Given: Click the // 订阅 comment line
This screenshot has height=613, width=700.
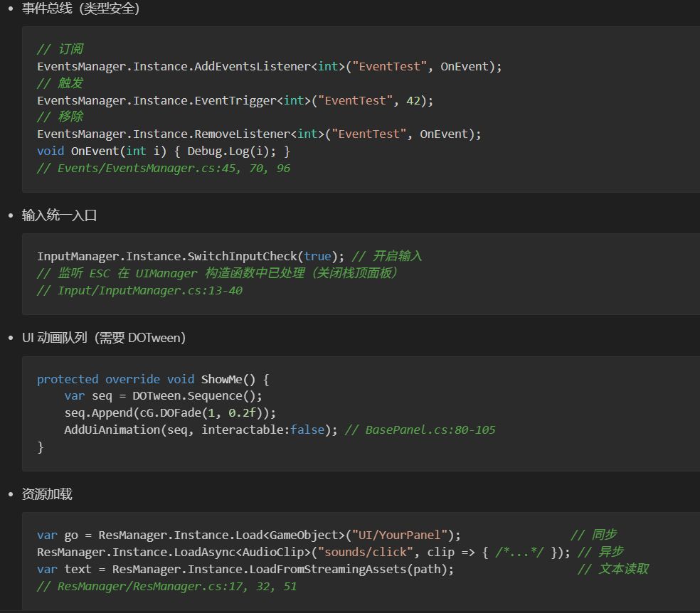Looking at the screenshot, I should pos(60,49).
